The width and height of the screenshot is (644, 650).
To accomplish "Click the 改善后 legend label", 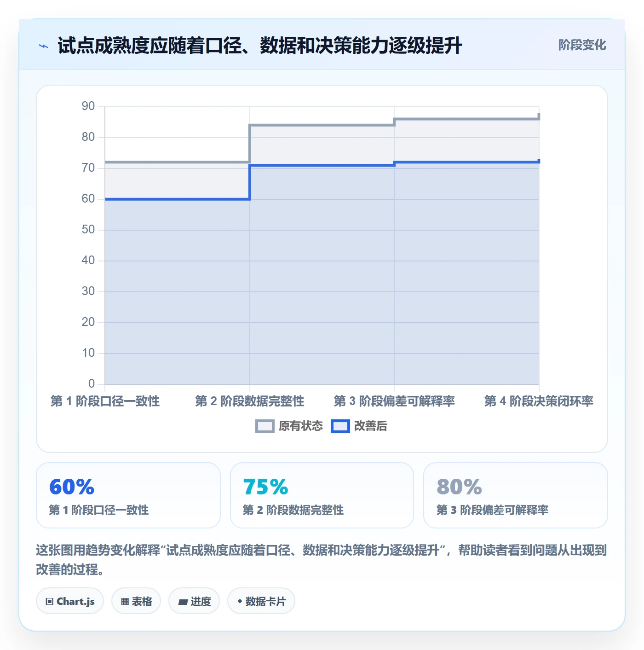I will (371, 426).
